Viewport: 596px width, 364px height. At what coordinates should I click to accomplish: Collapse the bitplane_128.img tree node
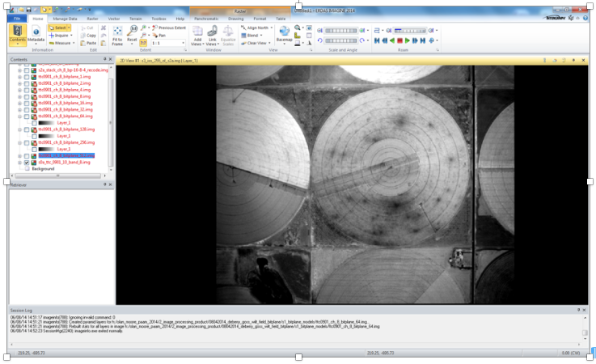point(19,129)
